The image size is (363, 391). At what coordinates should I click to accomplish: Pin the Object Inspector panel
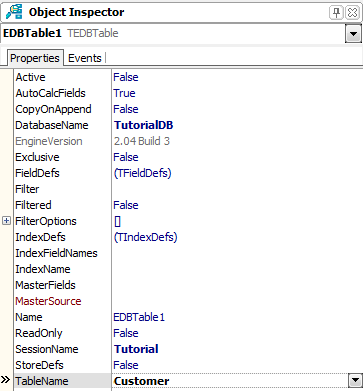coord(336,13)
